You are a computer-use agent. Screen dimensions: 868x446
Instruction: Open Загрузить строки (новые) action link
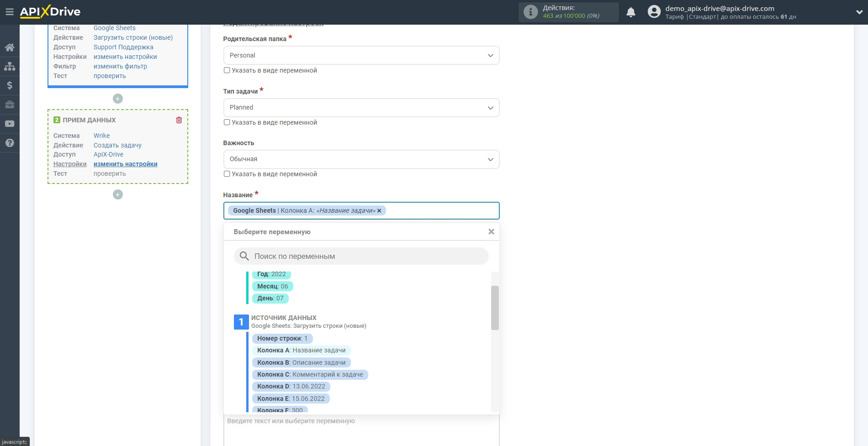click(x=133, y=37)
